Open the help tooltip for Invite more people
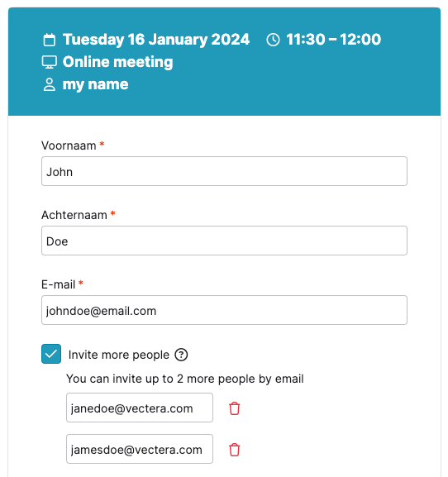Screen dimensions: 448x477 click(x=181, y=355)
